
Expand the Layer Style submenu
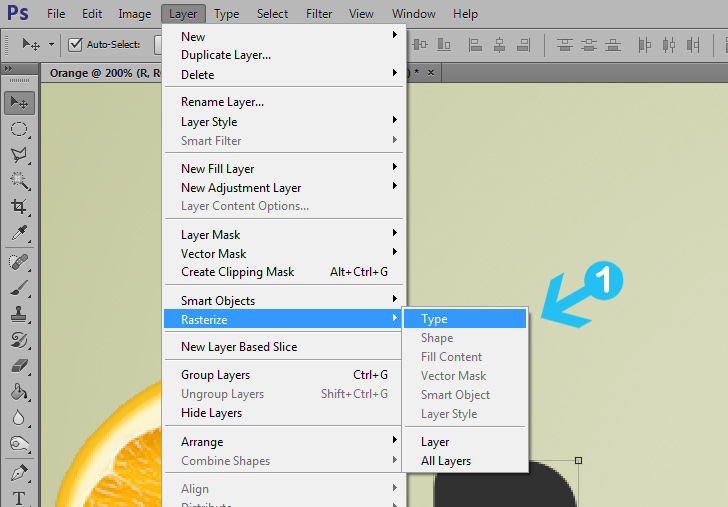point(395,120)
